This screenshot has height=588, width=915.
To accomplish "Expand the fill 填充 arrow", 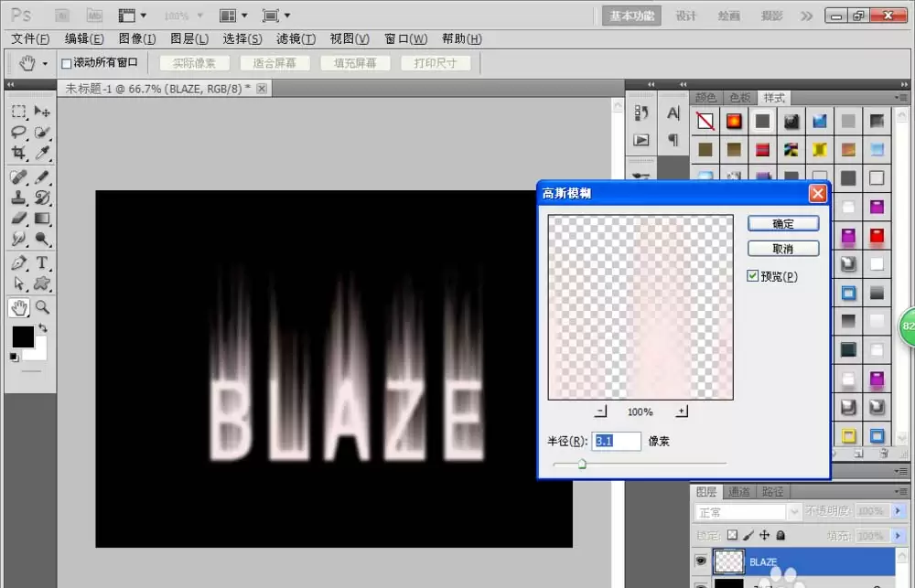I will pos(898,536).
